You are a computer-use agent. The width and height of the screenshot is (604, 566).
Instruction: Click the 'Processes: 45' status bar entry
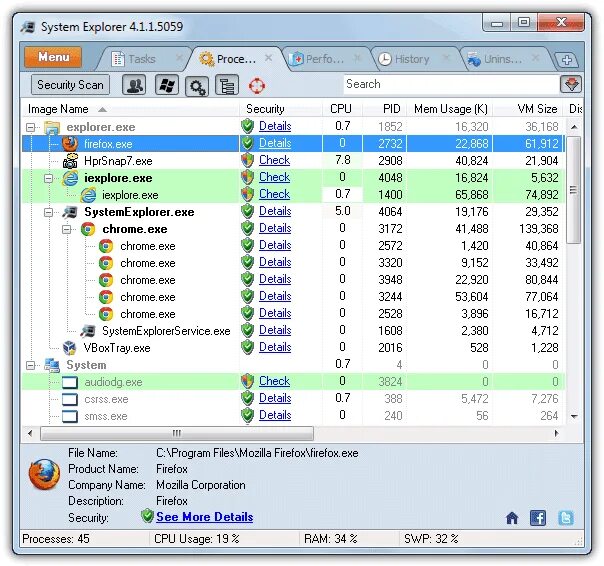[56, 539]
